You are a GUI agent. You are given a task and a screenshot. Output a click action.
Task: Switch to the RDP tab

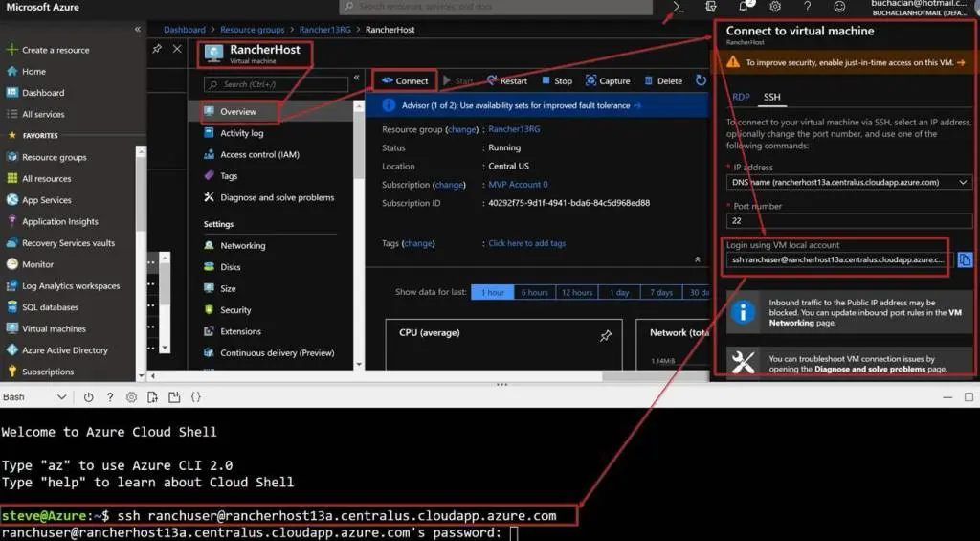coord(741,97)
